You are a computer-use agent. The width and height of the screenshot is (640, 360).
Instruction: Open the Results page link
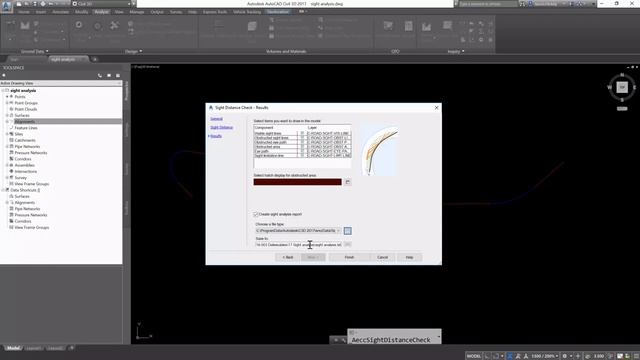coord(216,136)
